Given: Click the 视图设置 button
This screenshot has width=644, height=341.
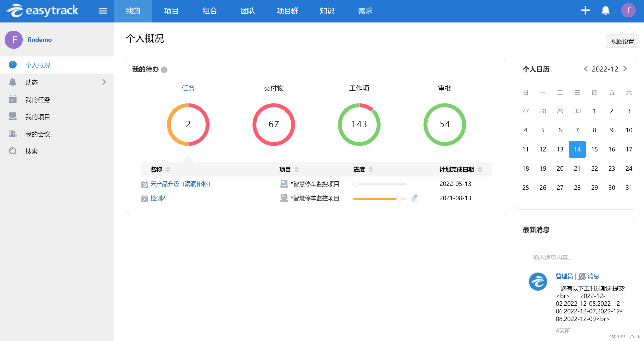Looking at the screenshot, I should point(622,41).
